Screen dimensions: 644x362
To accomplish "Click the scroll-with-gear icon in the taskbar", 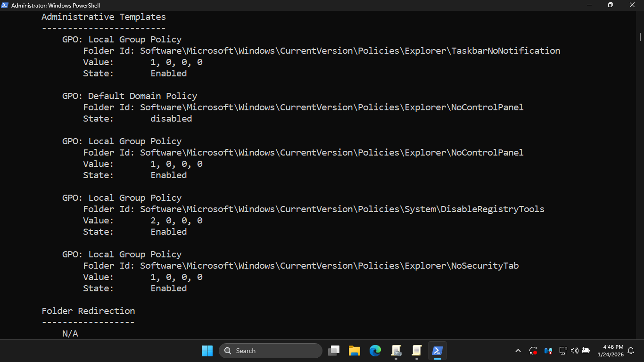I will (396, 351).
